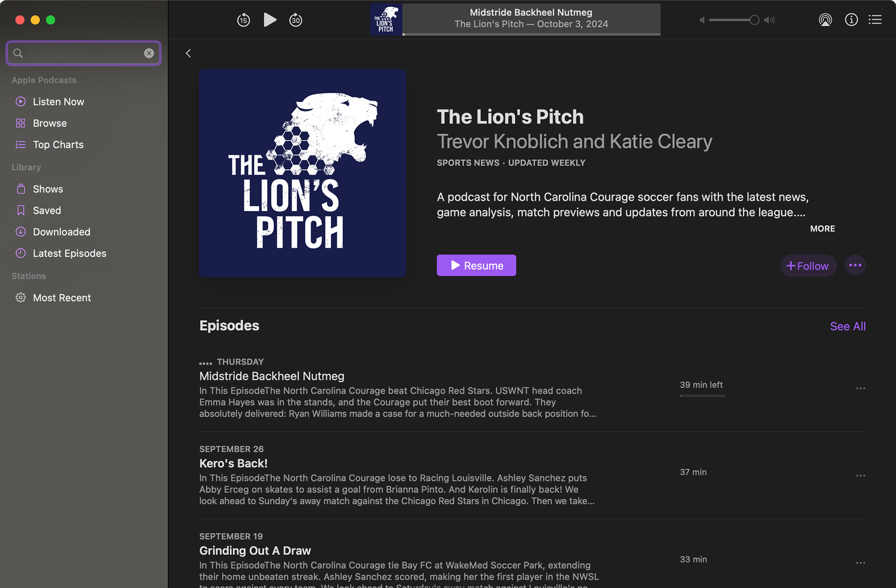Go back with the chevron arrow

click(189, 53)
